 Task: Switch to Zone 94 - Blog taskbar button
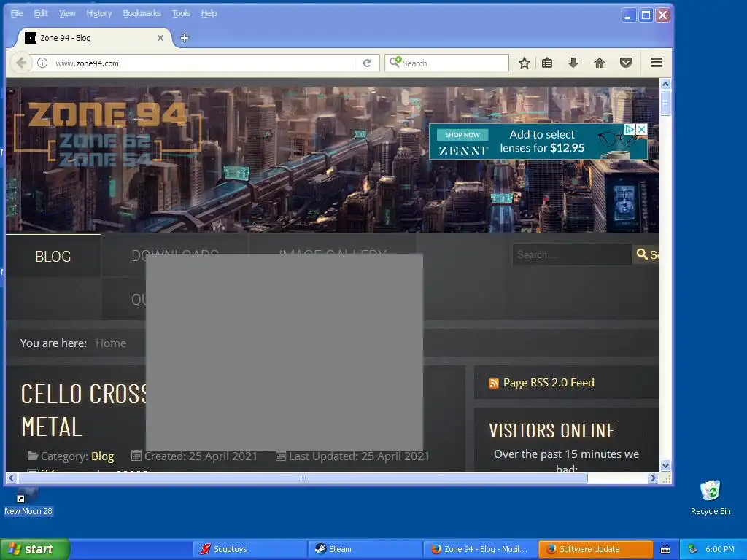(x=480, y=549)
